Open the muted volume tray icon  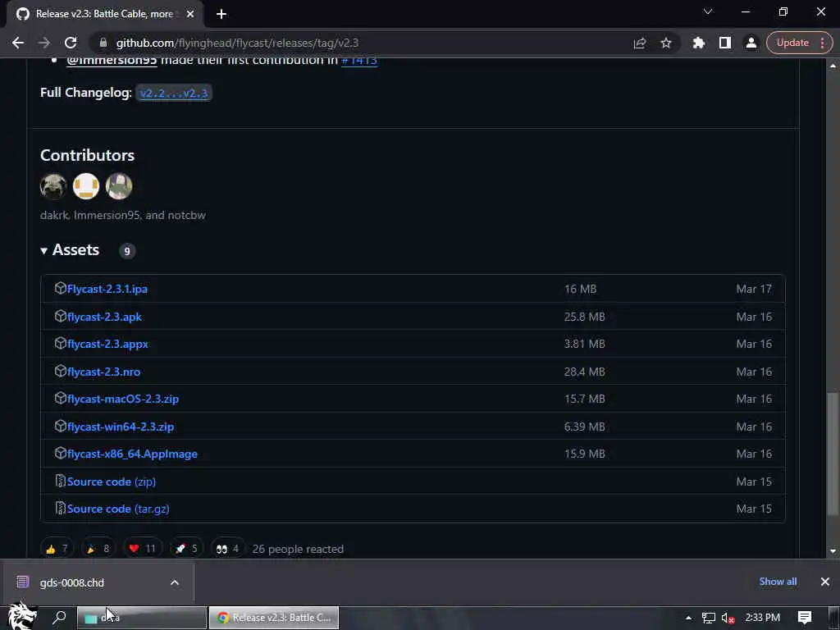click(728, 619)
